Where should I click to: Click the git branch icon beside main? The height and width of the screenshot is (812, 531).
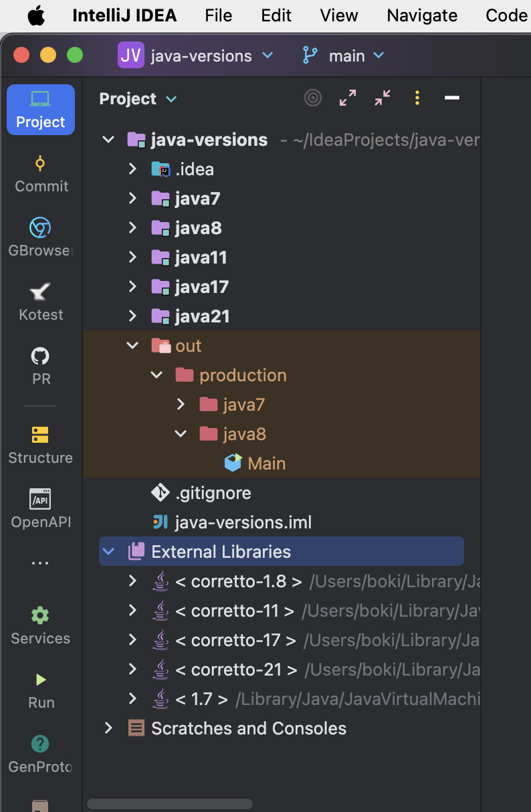coord(310,56)
